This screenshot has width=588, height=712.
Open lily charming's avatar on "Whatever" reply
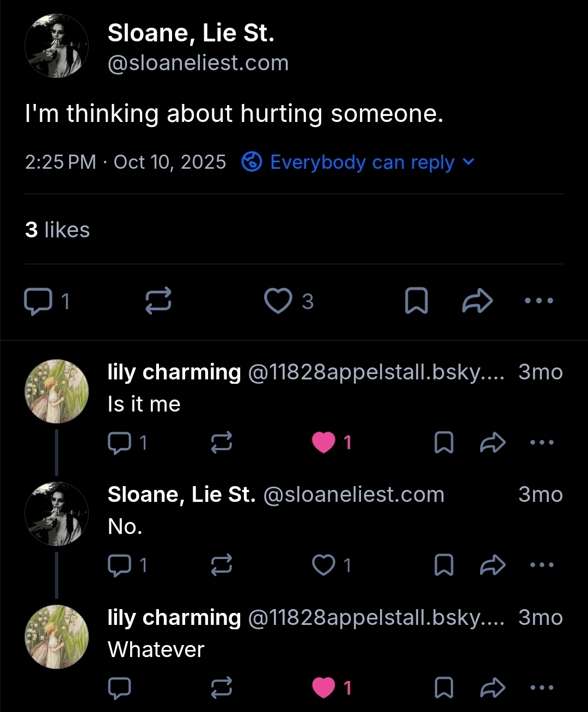tap(57, 637)
